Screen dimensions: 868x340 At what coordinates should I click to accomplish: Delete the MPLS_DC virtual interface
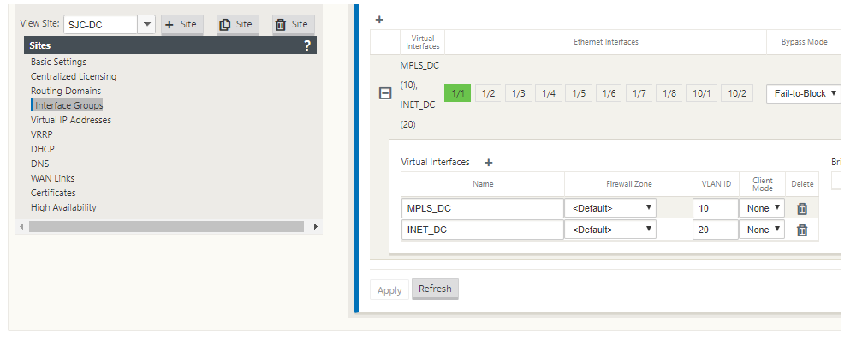tap(801, 209)
